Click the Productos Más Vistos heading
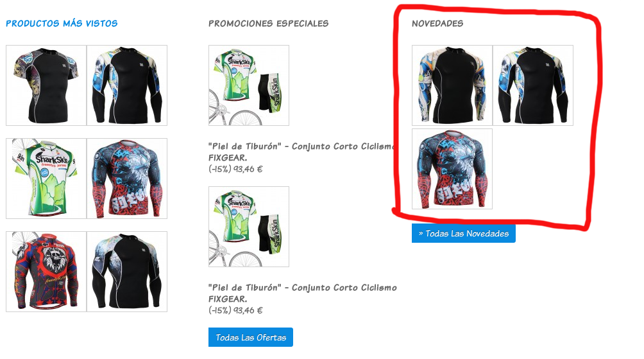The height and width of the screenshot is (359, 644). pos(62,23)
